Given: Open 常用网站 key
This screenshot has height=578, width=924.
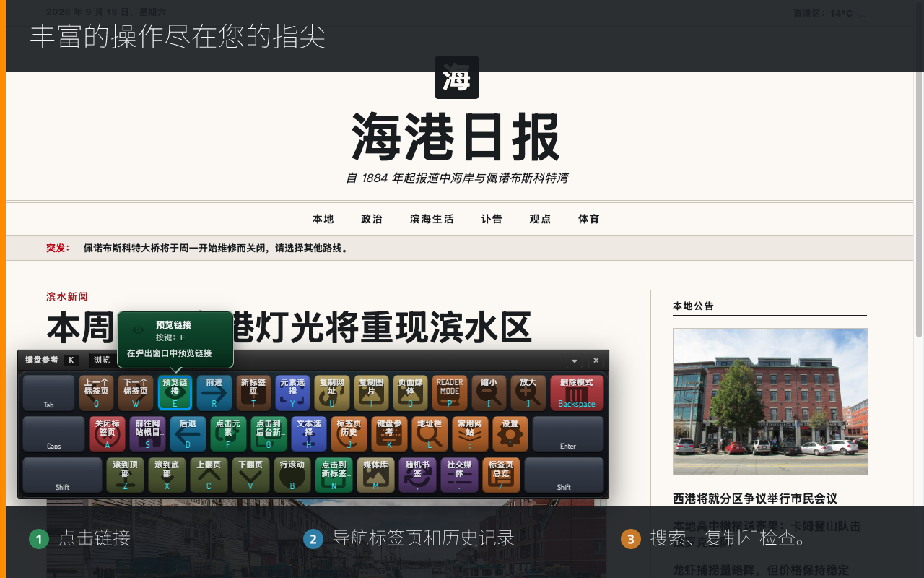Looking at the screenshot, I should pyautogui.click(x=470, y=434).
